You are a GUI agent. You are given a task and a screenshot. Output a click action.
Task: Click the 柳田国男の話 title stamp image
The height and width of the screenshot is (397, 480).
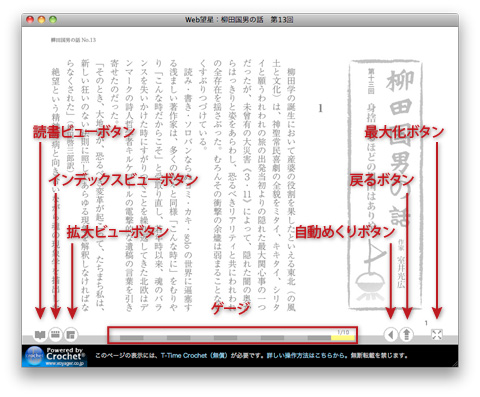point(386,184)
